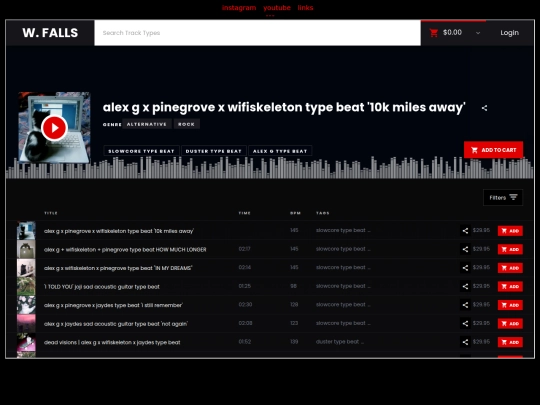Open the links menu item
Image resolution: width=540 pixels, height=405 pixels.
pos(305,8)
